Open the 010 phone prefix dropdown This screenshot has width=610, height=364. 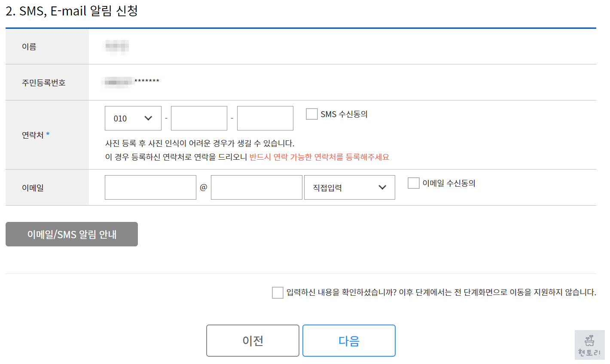(133, 118)
